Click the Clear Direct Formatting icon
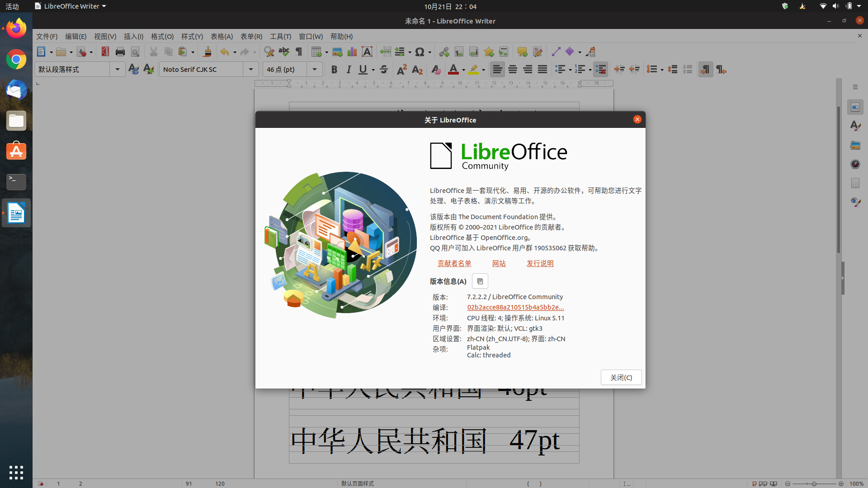Viewport: 868px width, 488px height. click(435, 70)
